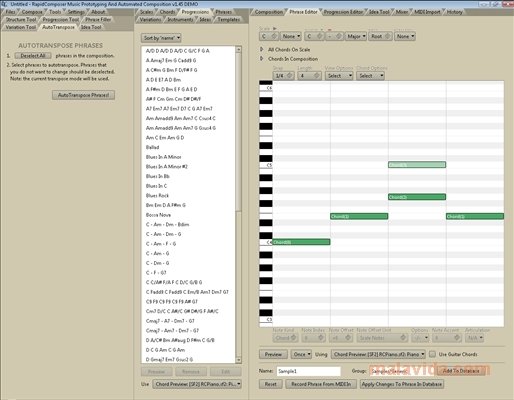Switch to the Phrase Filler tab

(98, 19)
